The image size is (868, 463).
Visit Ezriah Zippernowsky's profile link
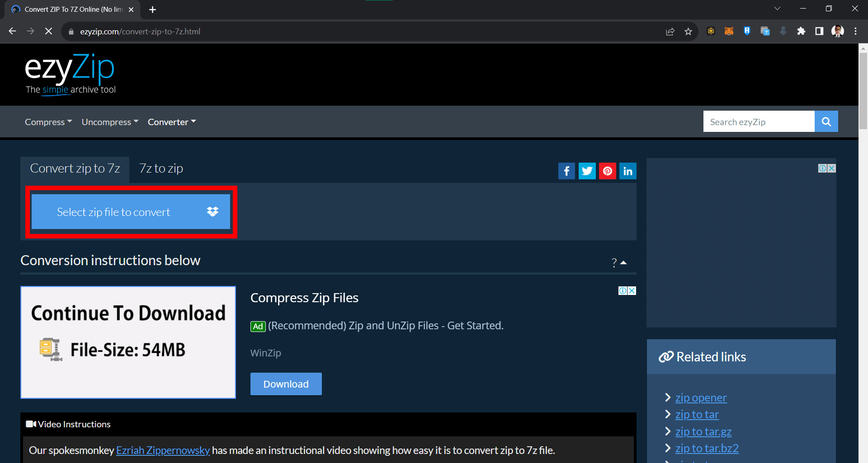pyautogui.click(x=163, y=450)
